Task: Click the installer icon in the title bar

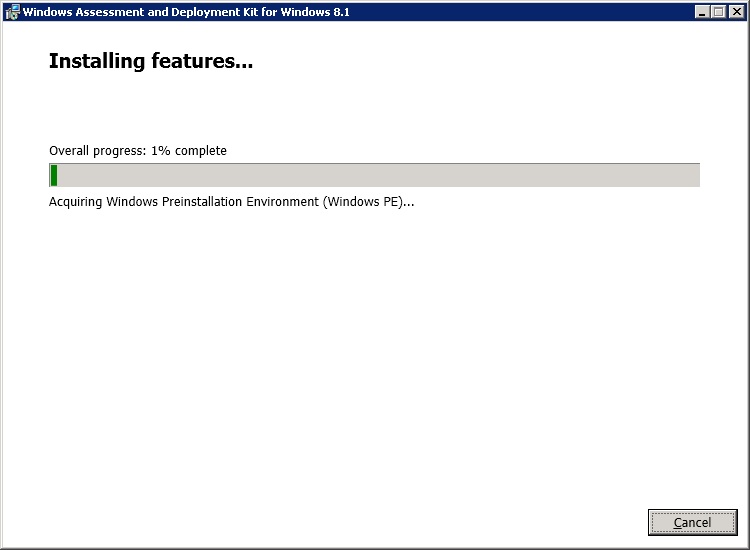Action: (x=12, y=12)
